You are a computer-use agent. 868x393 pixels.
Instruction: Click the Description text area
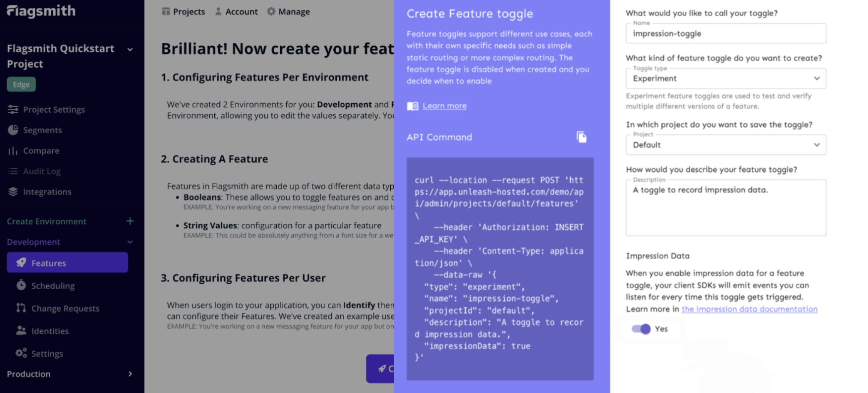(x=726, y=207)
